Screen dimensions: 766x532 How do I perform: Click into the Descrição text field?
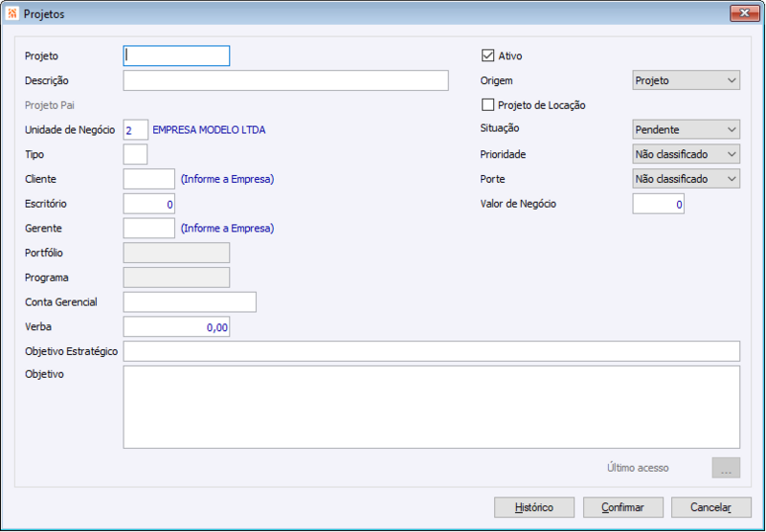[x=285, y=80]
